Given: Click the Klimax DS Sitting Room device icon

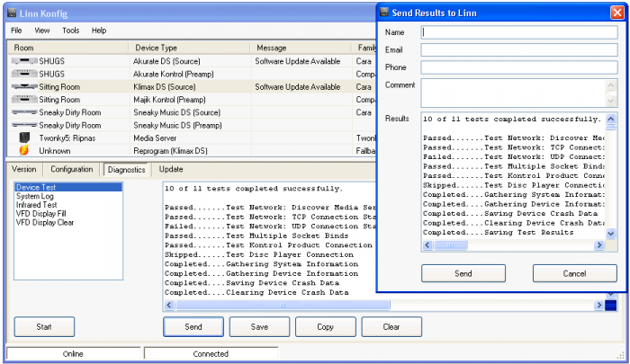Looking at the screenshot, I should 24,86.
